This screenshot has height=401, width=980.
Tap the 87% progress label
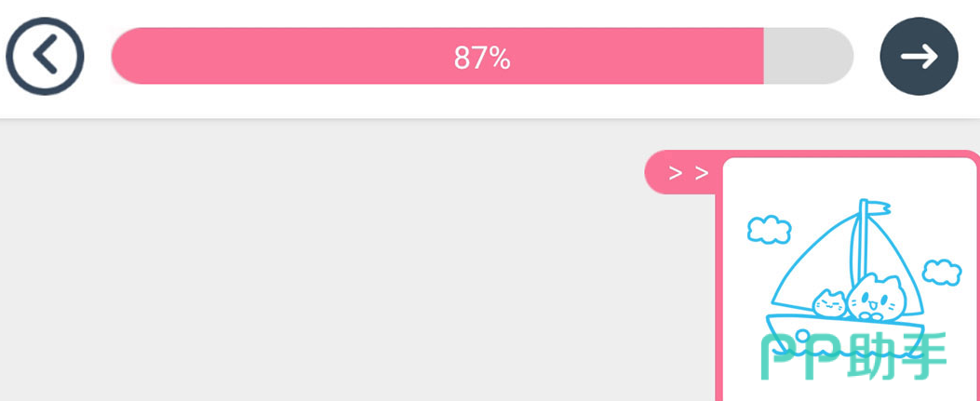click(482, 59)
